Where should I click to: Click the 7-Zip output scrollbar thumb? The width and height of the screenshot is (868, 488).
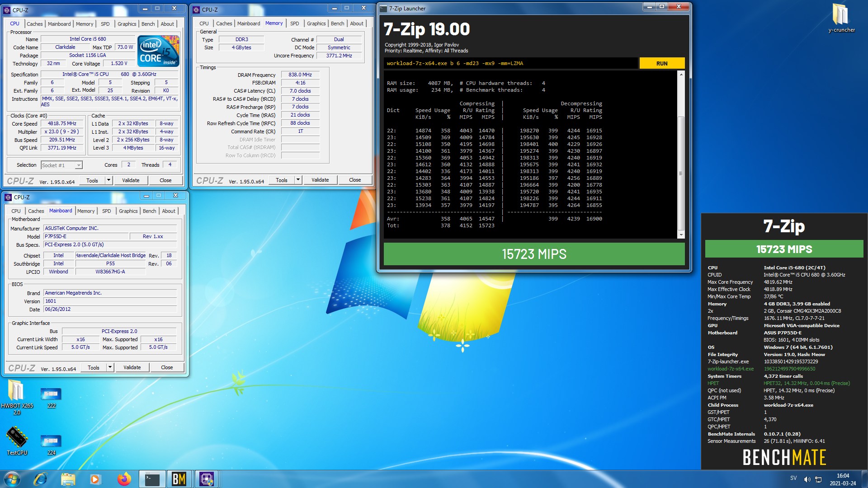pos(681,173)
